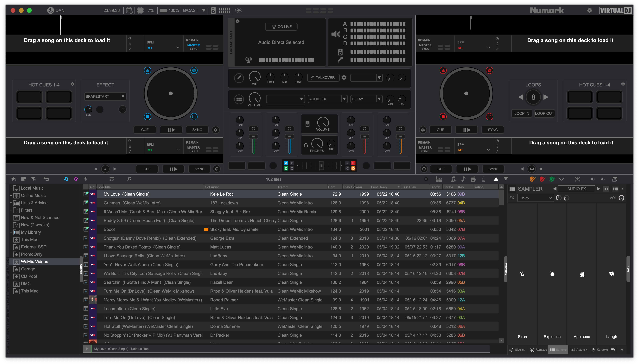
Task: Click the music note filter icon
Action: [x=66, y=179]
